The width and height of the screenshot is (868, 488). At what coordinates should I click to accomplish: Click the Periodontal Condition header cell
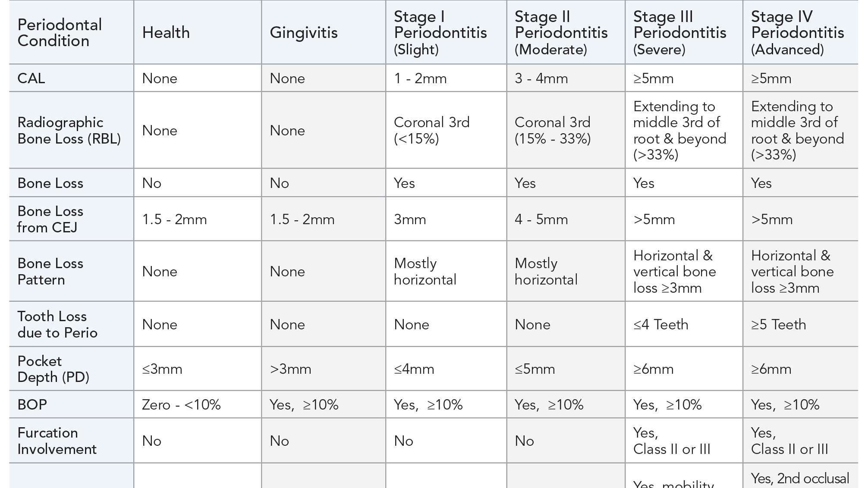pos(60,33)
